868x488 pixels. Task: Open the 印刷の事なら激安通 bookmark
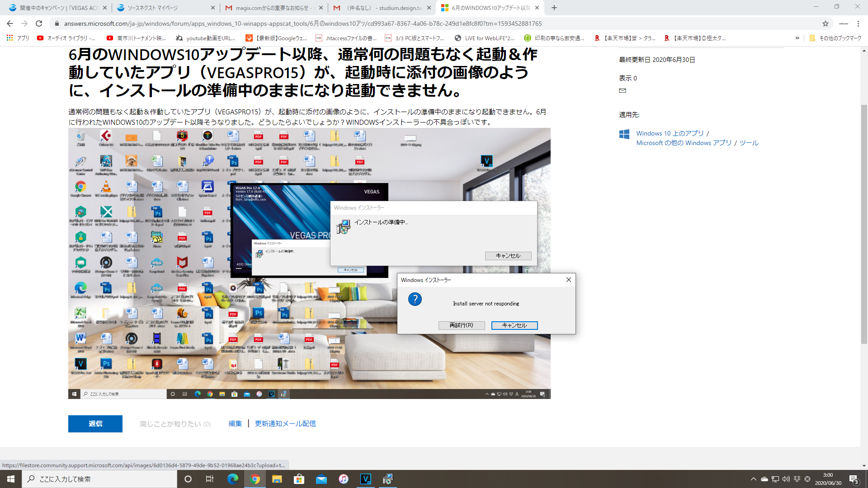[554, 38]
